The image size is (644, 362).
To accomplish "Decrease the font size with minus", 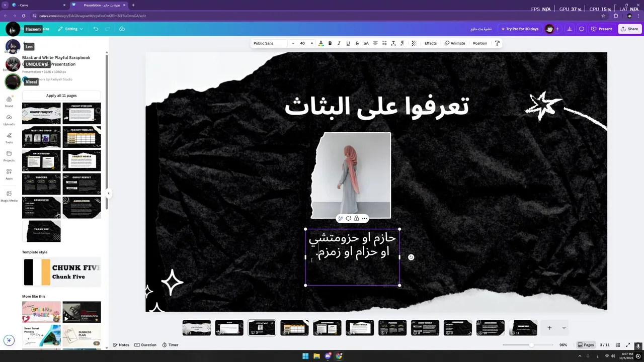I will pos(293,43).
